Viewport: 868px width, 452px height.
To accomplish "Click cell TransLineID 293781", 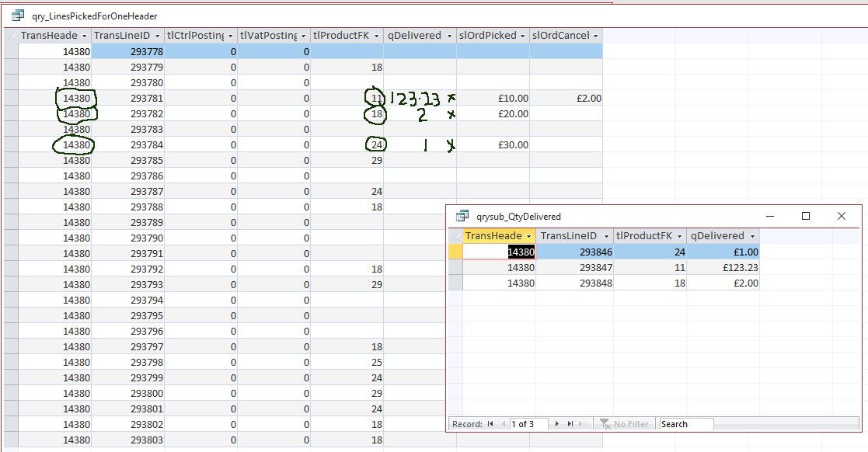I will [128, 98].
